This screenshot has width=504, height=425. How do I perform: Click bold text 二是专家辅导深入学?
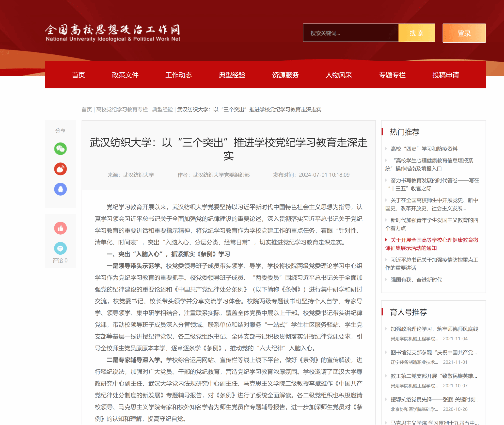point(135,360)
